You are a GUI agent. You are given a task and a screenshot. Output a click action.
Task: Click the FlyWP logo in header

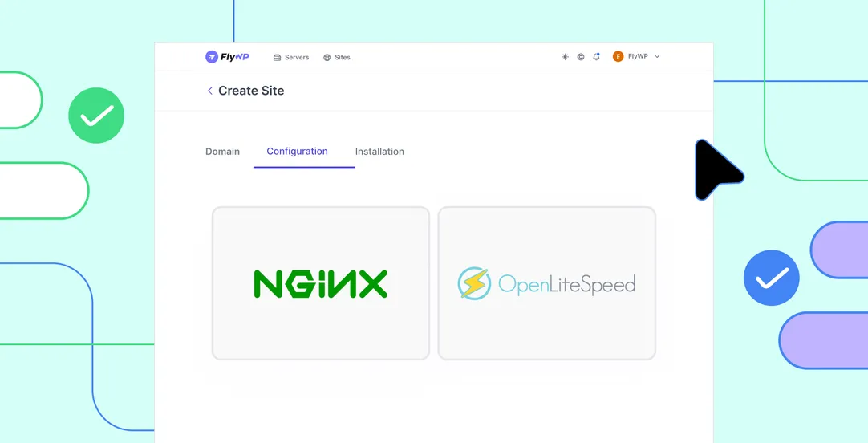(227, 57)
